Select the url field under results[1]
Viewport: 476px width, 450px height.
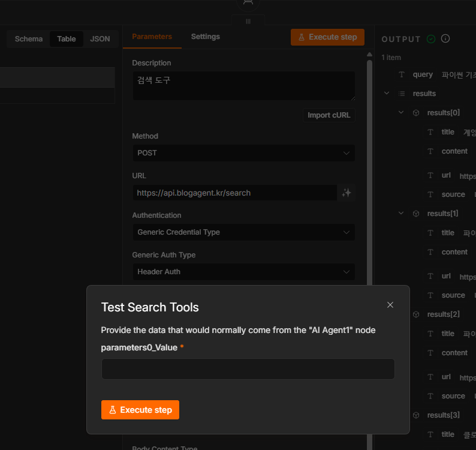446,276
